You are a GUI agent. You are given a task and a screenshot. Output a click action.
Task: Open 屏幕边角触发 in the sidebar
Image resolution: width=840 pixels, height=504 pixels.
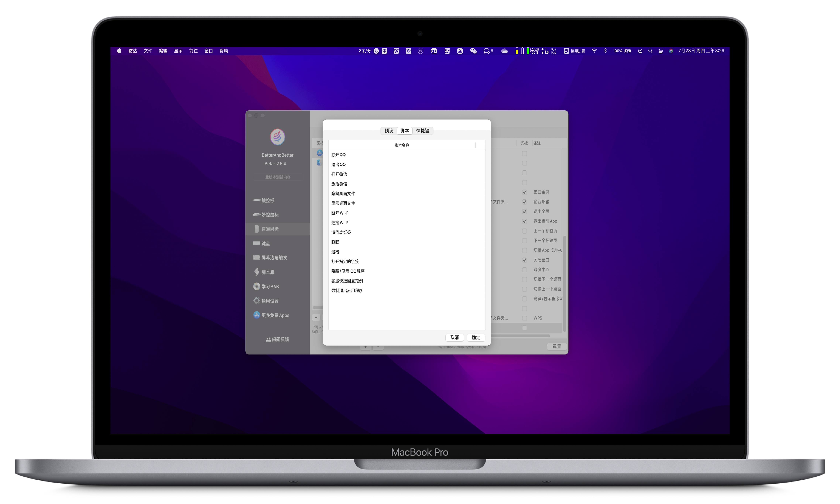tap(277, 257)
